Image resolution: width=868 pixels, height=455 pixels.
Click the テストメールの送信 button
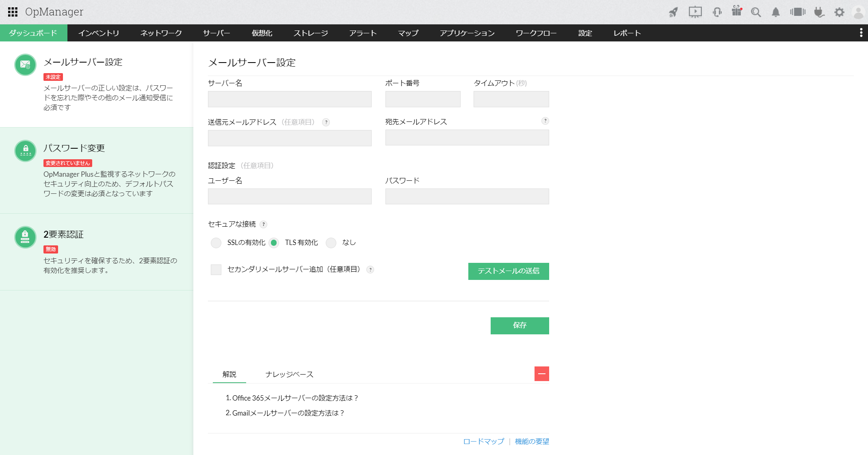(x=508, y=271)
